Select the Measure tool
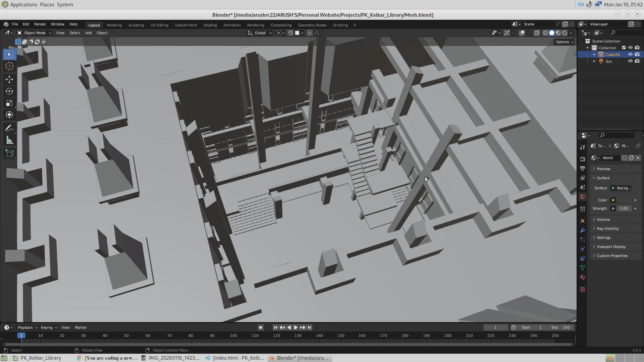 (x=9, y=140)
